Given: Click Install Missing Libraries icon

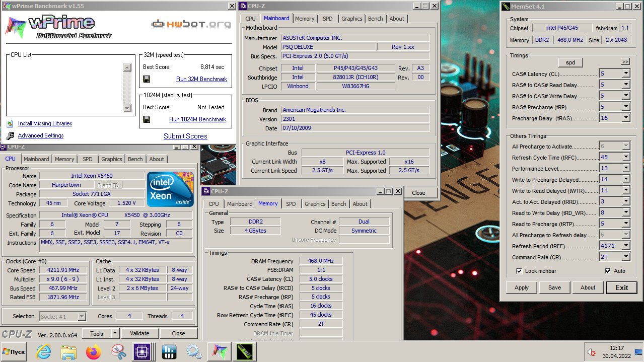Looking at the screenshot, I should coord(10,123).
